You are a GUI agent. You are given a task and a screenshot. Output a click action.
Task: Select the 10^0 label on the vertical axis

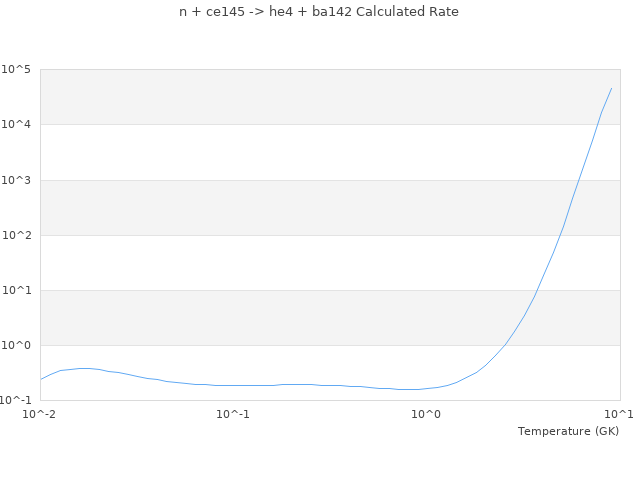pyautogui.click(x=16, y=346)
